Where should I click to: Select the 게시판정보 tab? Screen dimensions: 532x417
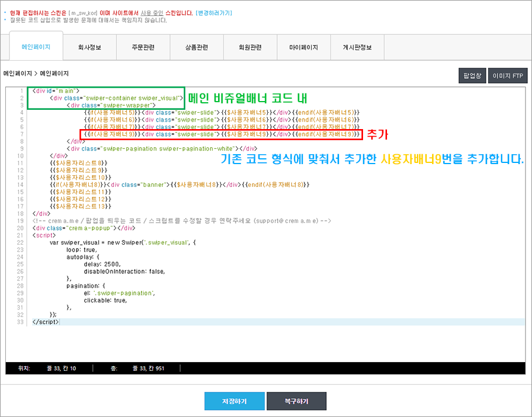(357, 47)
